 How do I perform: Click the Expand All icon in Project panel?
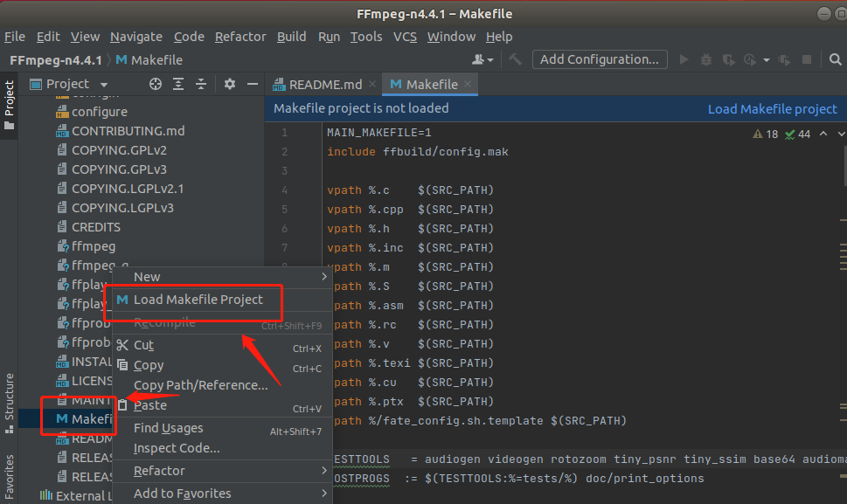[178, 84]
